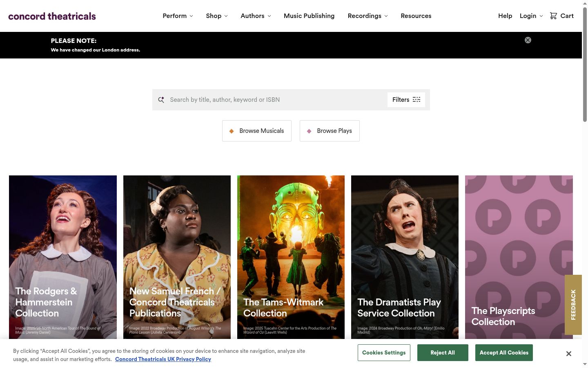Dismiss the London address notice

pyautogui.click(x=528, y=40)
